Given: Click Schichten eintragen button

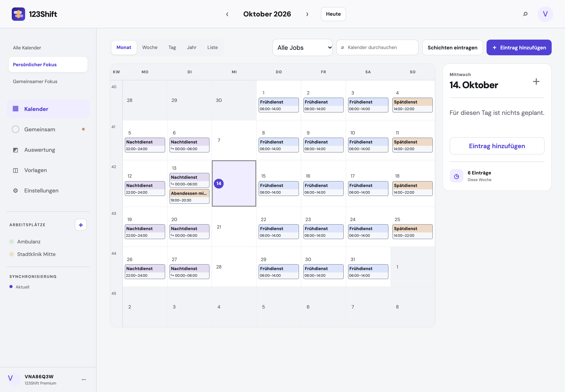Looking at the screenshot, I should [452, 47].
